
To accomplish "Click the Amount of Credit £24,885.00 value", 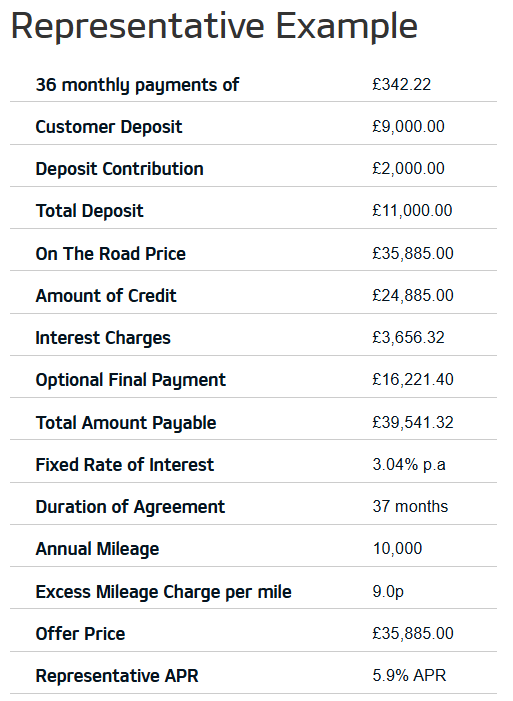I will [x=413, y=296].
